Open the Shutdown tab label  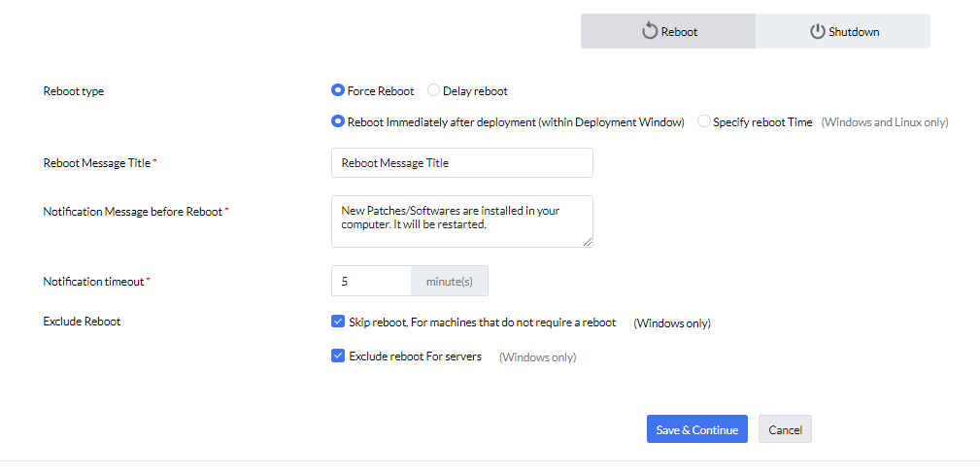coord(854,32)
